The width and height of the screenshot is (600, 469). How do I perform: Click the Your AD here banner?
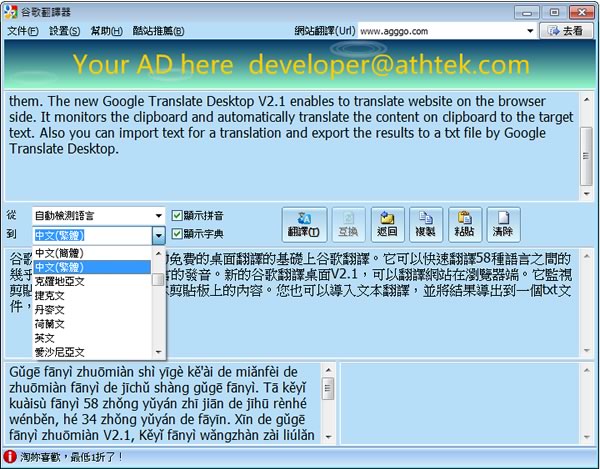tap(300, 64)
